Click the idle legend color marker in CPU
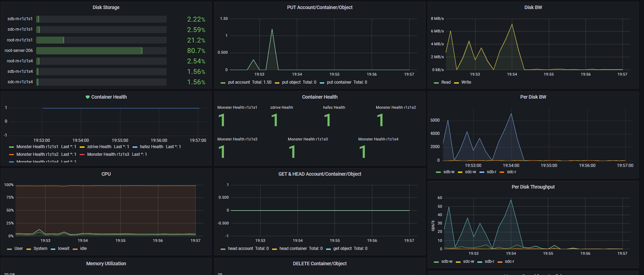 (75, 249)
